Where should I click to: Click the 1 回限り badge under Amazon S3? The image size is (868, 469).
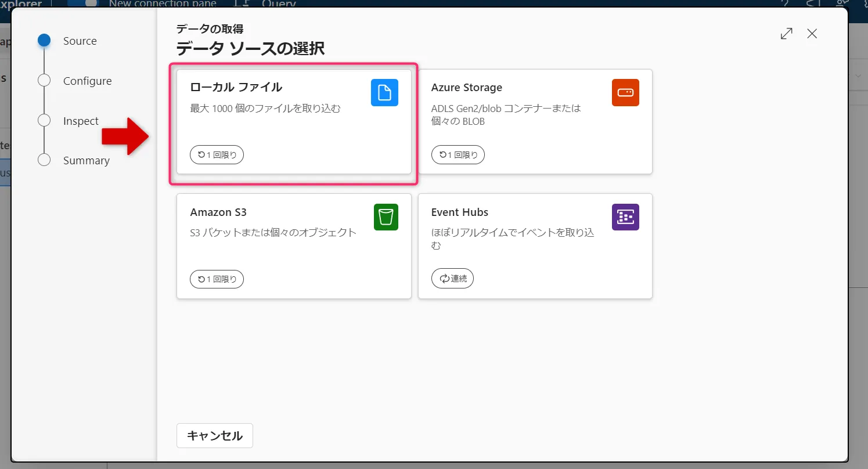(217, 279)
